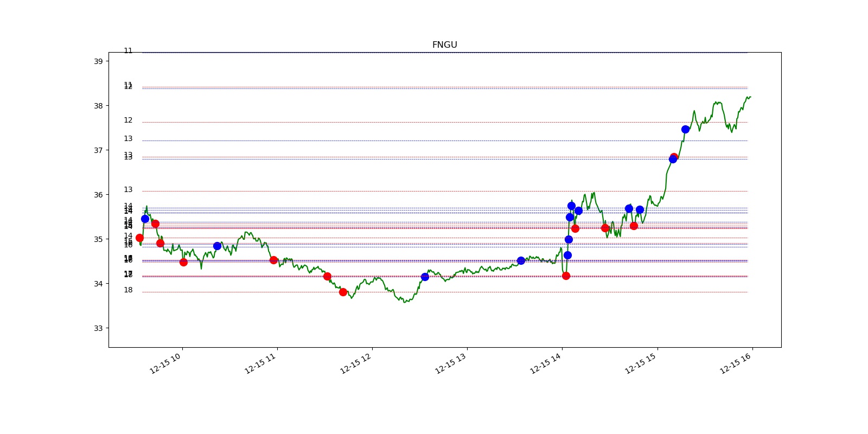Viewport: 868px width, 434px height.
Task: Click y-axis tick label 33
Action: click(x=98, y=328)
